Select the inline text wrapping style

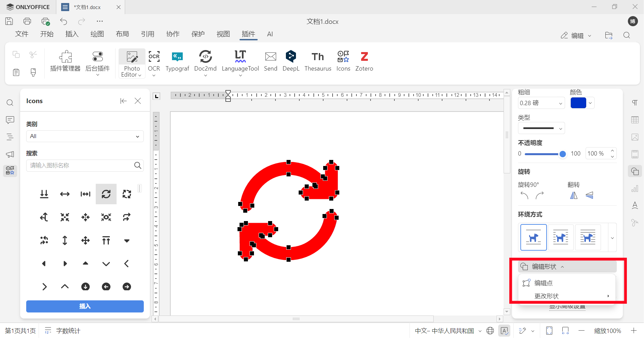click(533, 237)
